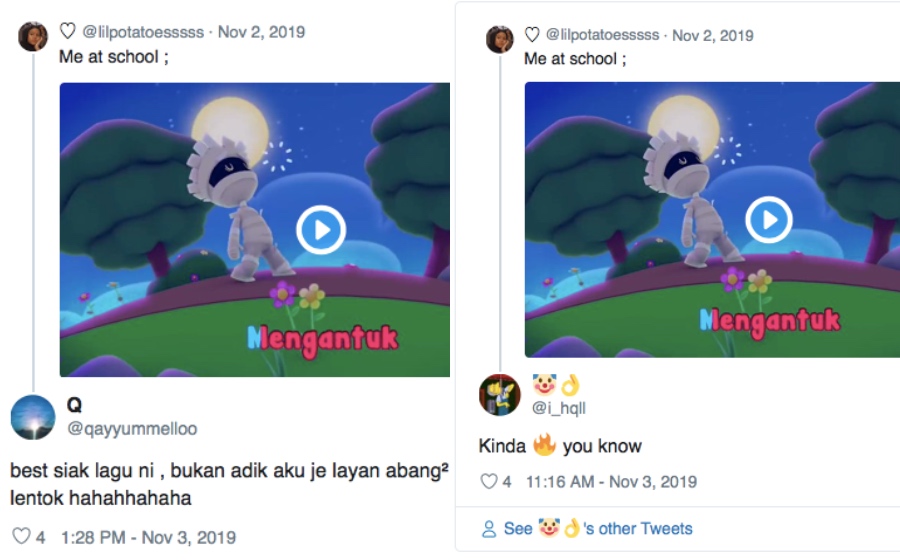Click the display name Q
This screenshot has width=900, height=560.
point(75,405)
